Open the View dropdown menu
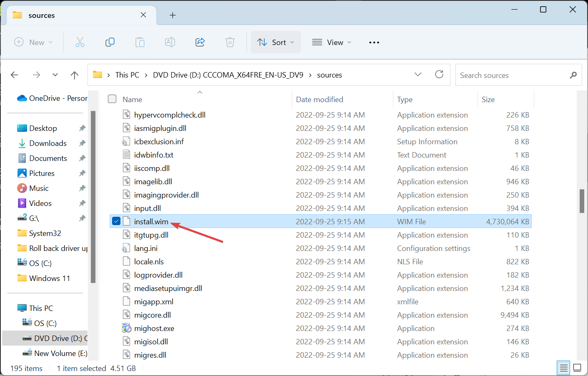This screenshot has width=588, height=376. pos(332,42)
